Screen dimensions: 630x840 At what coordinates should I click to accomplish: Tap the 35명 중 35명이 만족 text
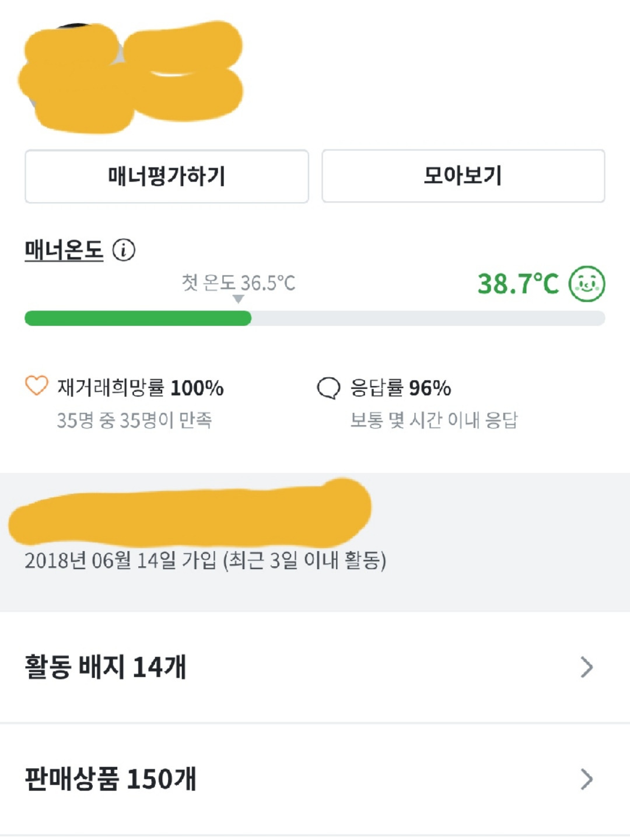coord(134,420)
